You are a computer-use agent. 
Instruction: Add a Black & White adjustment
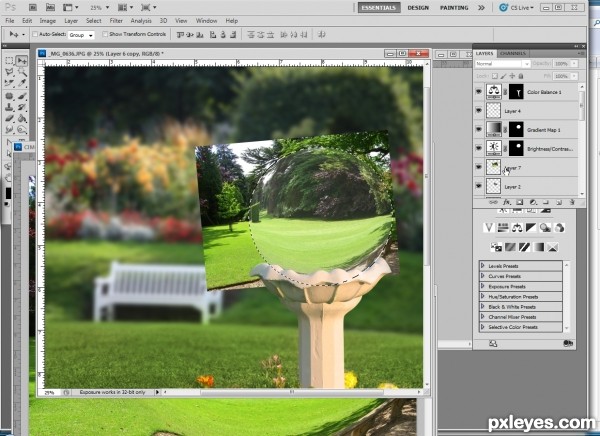coord(531,228)
